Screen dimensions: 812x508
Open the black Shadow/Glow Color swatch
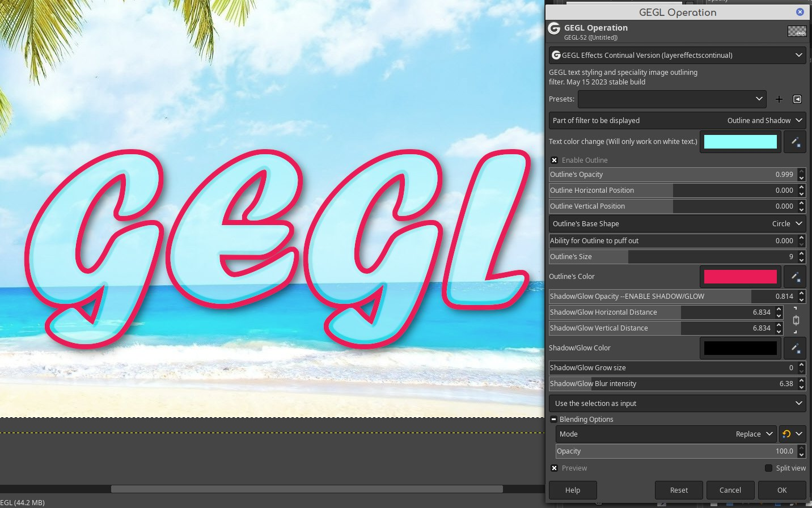[x=741, y=348]
